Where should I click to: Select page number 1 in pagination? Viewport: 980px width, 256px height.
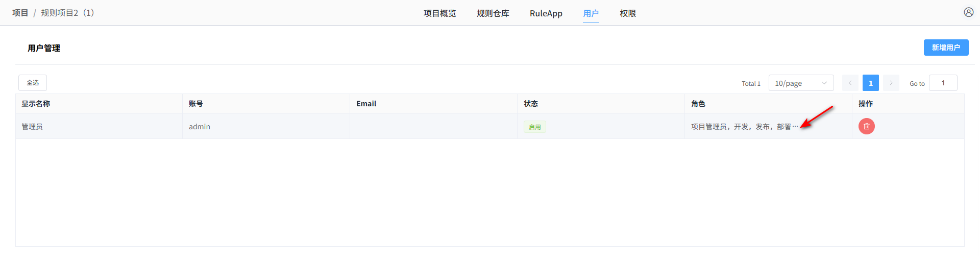[870, 83]
